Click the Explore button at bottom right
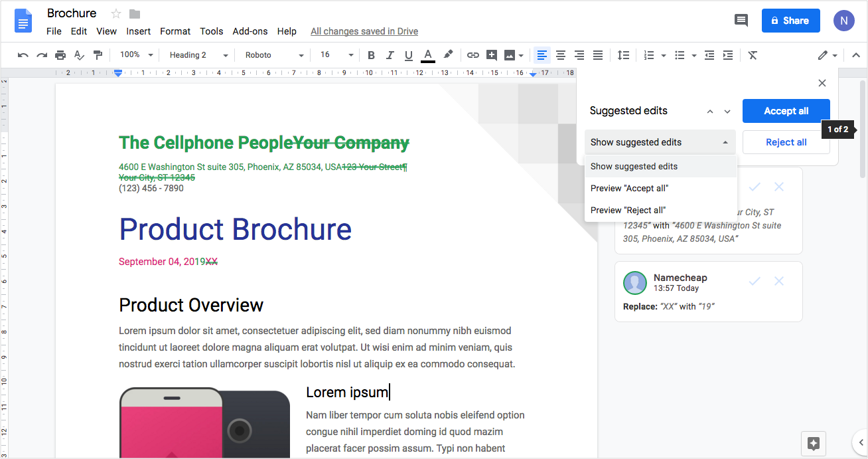The image size is (868, 459). (814, 444)
